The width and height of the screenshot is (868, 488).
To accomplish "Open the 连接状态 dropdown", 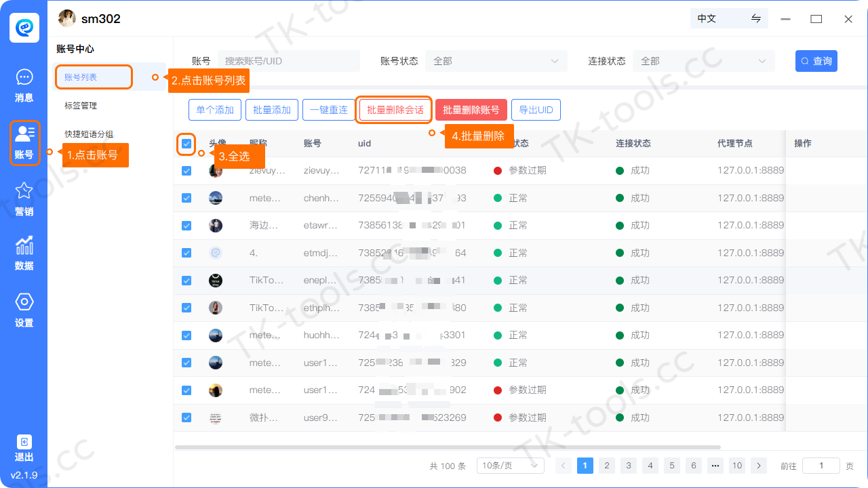I will 704,61.
